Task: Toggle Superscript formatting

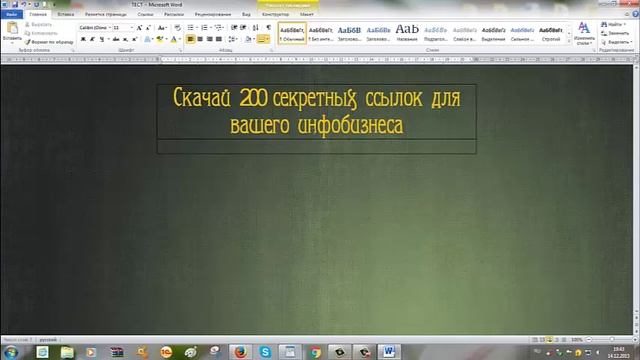Action: tap(134, 39)
